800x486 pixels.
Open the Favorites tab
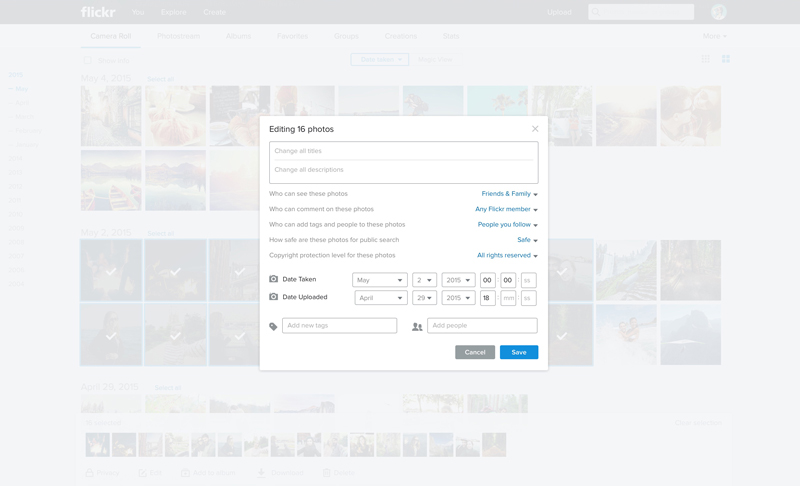(292, 36)
